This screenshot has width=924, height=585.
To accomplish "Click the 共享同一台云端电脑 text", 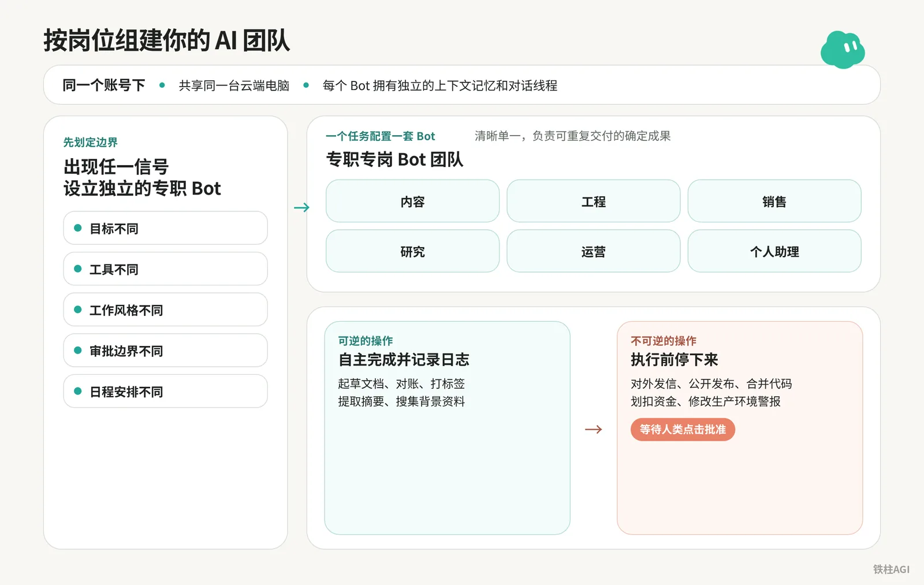I will click(234, 85).
